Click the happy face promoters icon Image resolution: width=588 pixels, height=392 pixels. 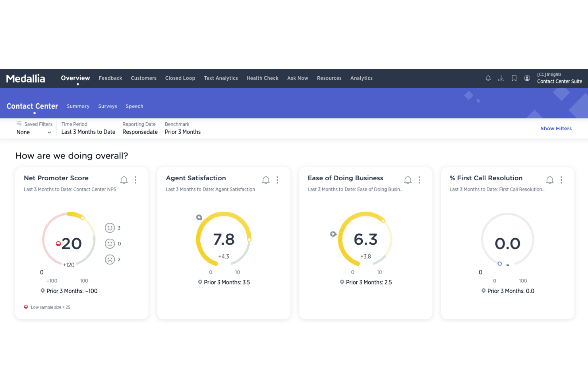pyautogui.click(x=110, y=228)
